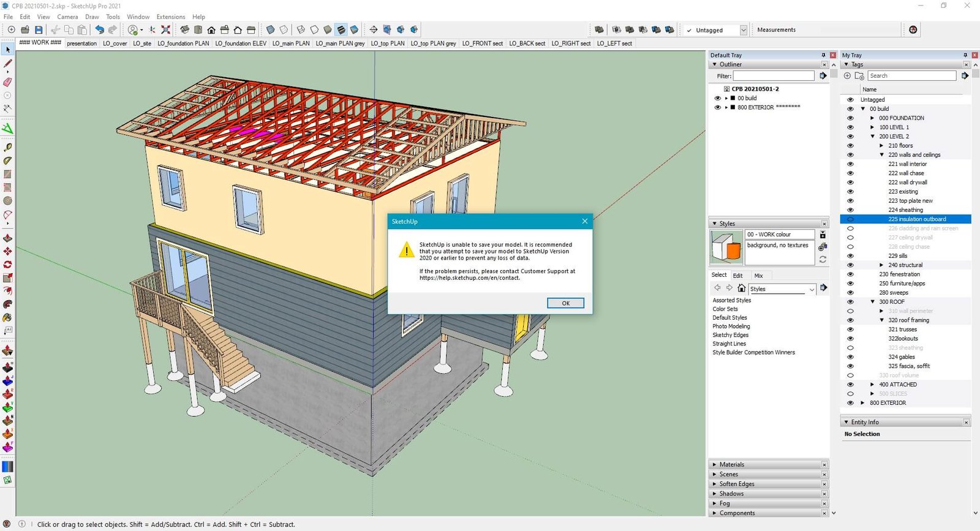This screenshot has width=980, height=531.
Task: Click the status bar help icon
Action: point(21,524)
